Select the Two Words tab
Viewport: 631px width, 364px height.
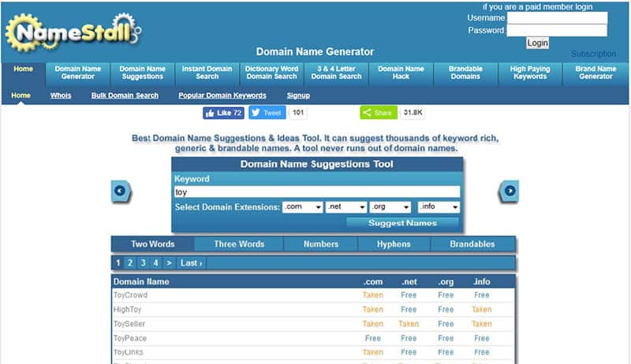tap(153, 244)
